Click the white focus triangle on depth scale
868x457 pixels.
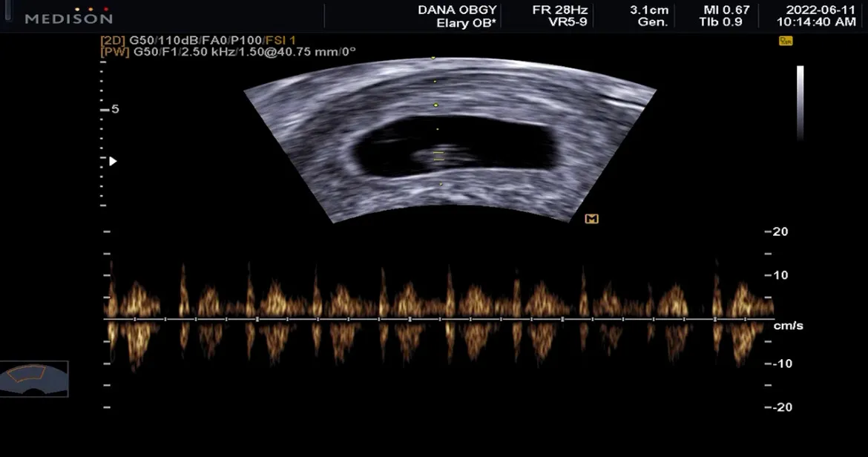[x=113, y=161]
